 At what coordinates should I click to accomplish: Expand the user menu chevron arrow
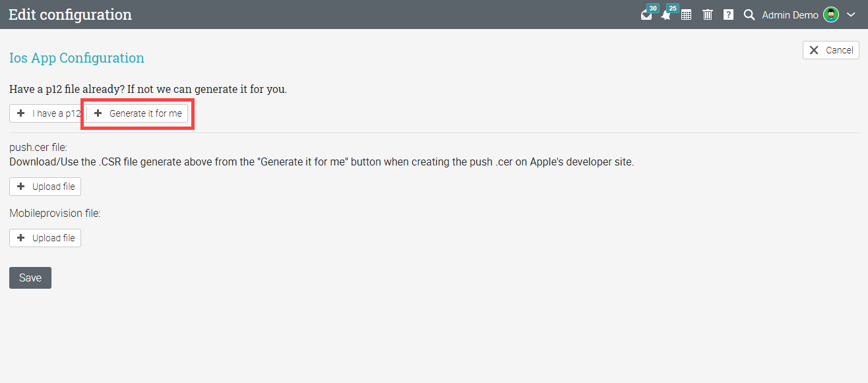click(x=851, y=15)
